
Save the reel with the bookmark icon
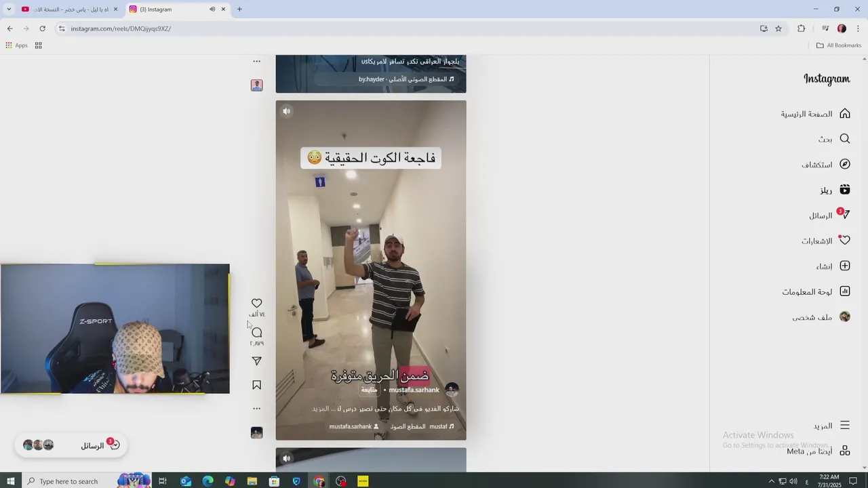point(256,385)
